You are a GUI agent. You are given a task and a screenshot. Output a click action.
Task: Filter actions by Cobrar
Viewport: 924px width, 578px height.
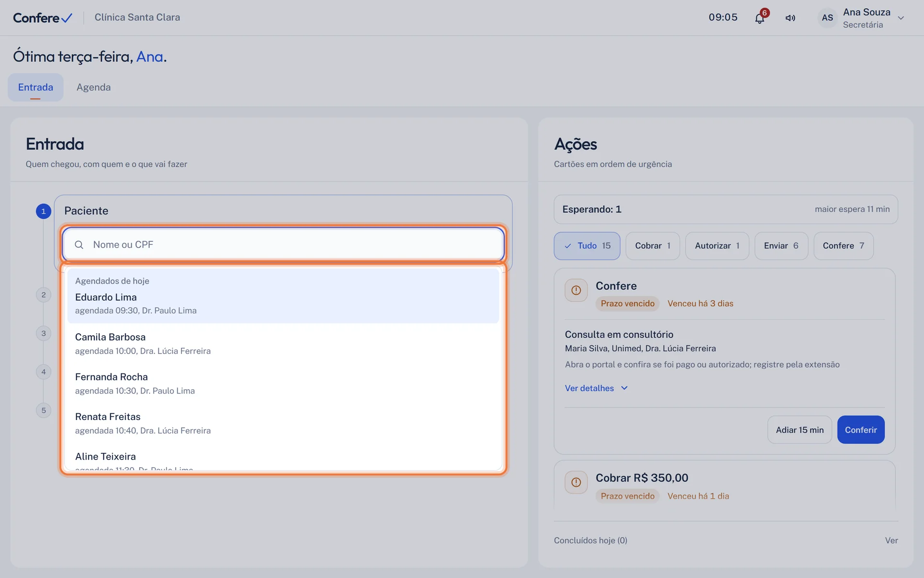653,246
